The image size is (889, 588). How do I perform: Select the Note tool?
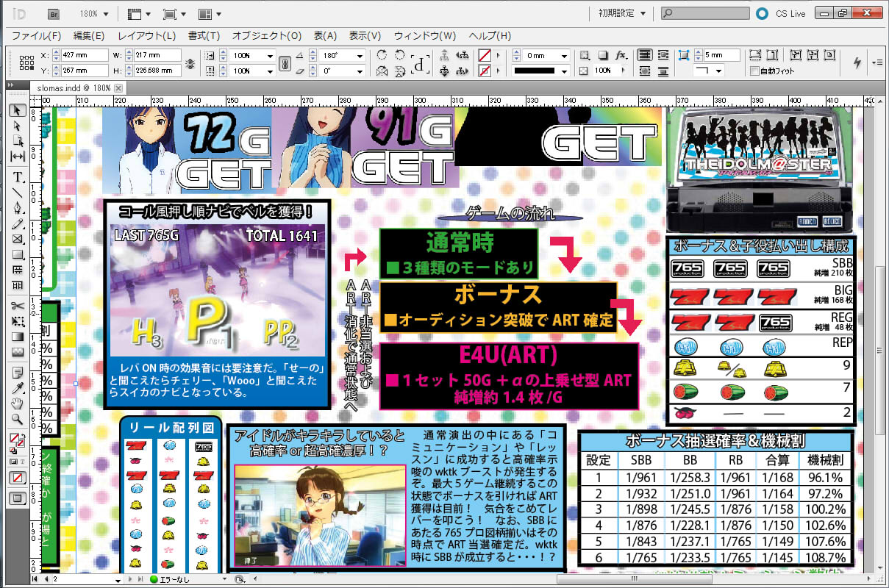pos(18,373)
